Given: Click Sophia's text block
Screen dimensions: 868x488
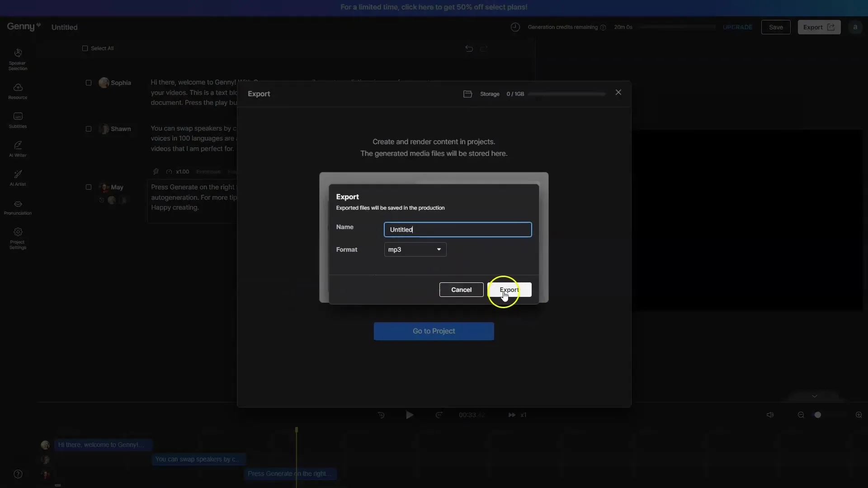Looking at the screenshot, I should click(x=193, y=93).
